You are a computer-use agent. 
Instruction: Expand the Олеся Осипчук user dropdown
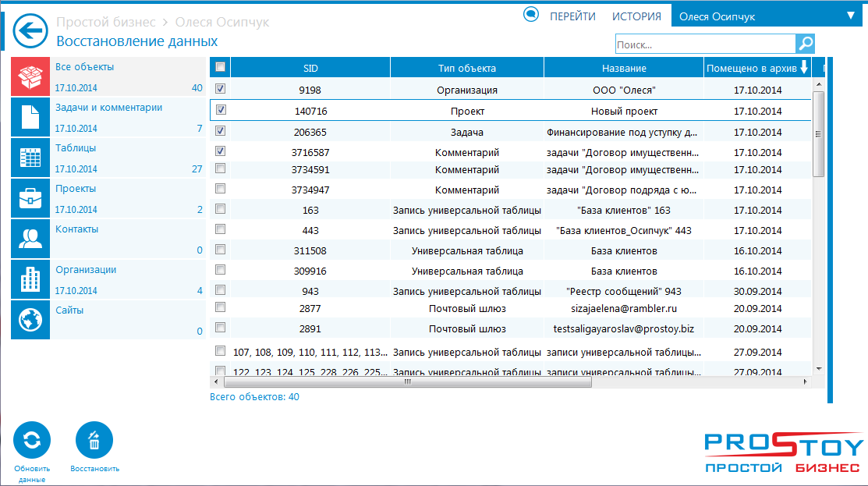850,16
